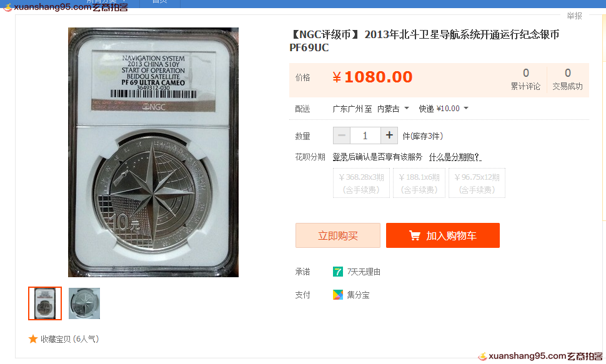Click the large NGC coin product image
606x364 pixels.
[154, 152]
